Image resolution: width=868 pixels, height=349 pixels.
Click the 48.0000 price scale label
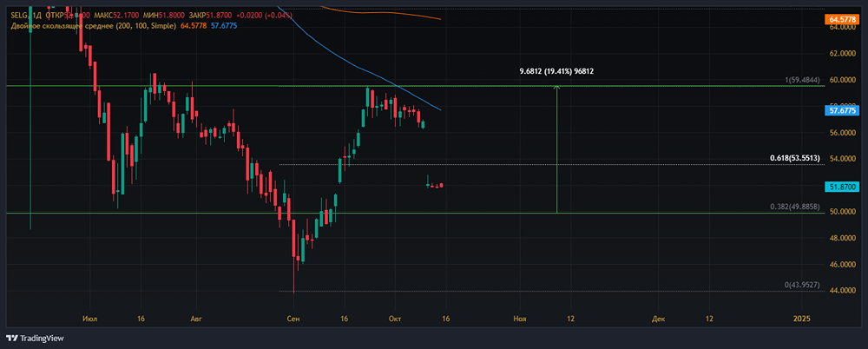(x=843, y=238)
